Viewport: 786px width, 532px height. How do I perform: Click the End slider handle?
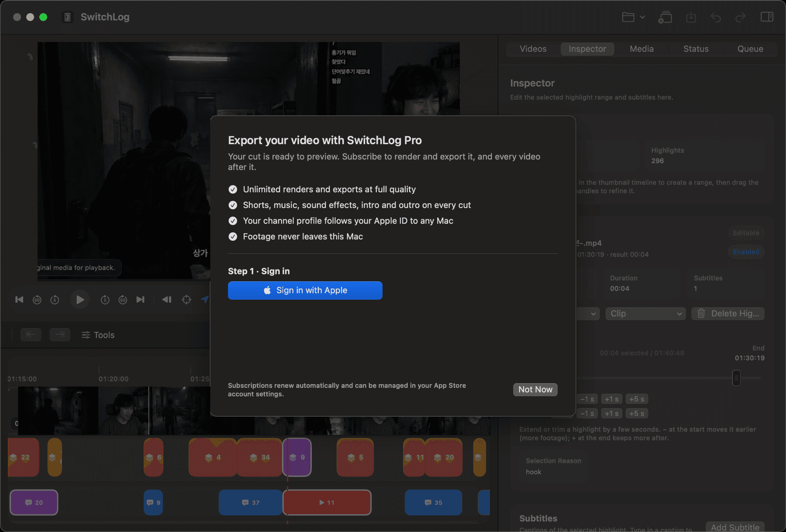click(736, 378)
